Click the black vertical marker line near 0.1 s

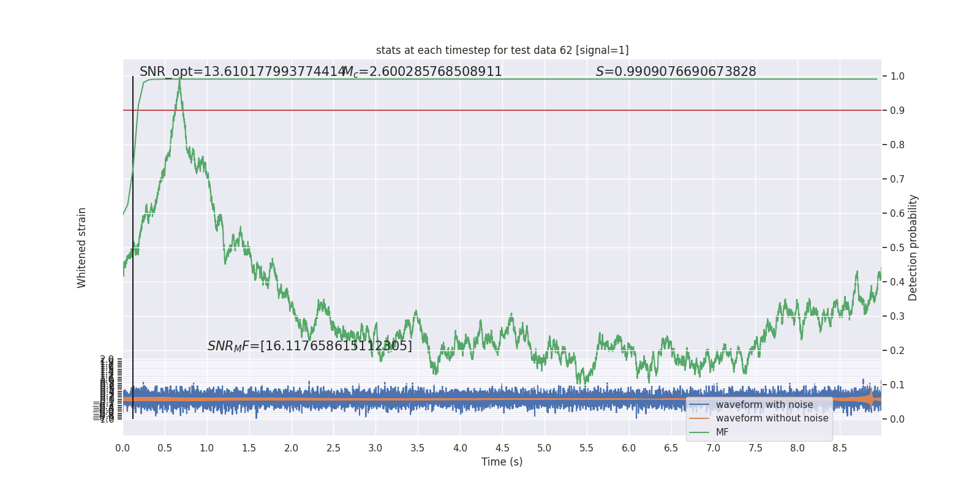(x=133, y=247)
